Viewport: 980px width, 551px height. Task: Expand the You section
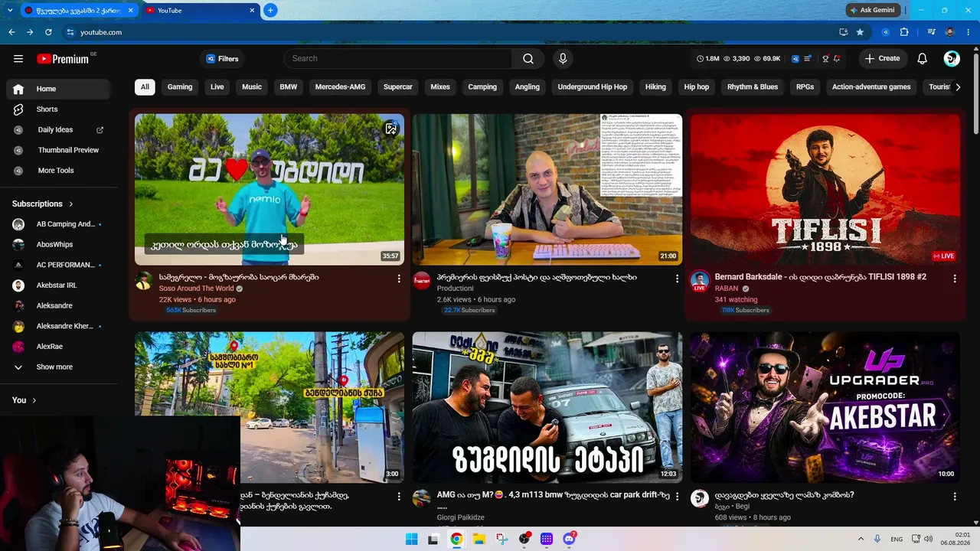(x=24, y=400)
